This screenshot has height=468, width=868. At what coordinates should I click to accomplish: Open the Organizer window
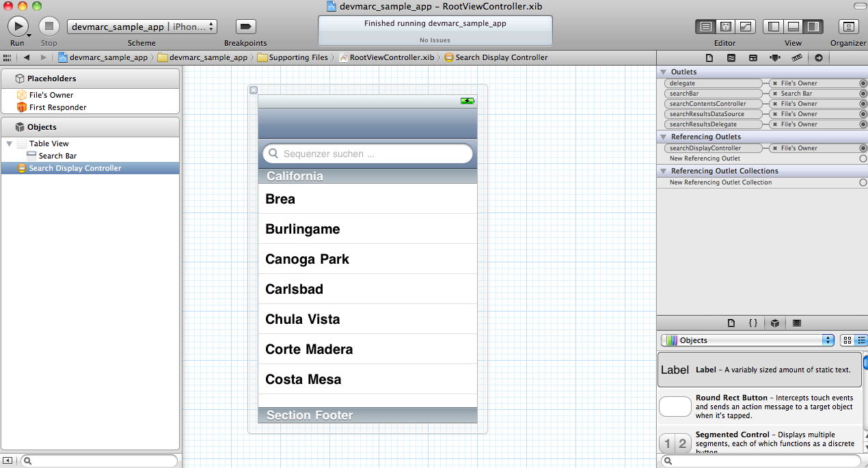(x=848, y=26)
